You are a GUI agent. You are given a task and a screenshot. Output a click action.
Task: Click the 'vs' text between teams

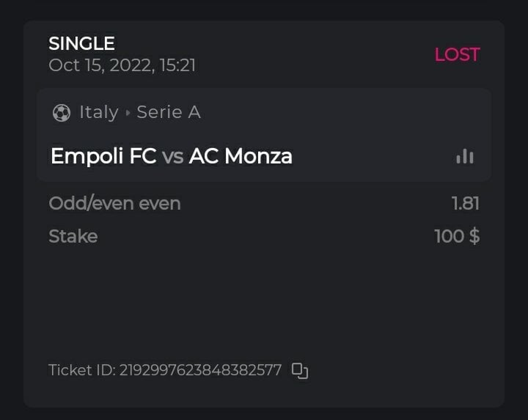173,156
